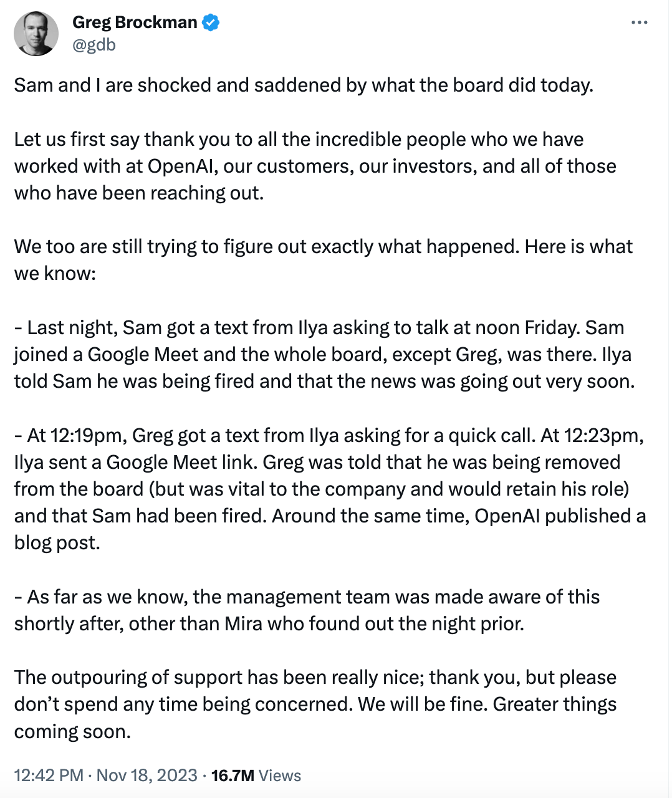This screenshot has height=798, width=672.
Task: Click the paragraph starting "Let us first say"
Action: [x=315, y=166]
